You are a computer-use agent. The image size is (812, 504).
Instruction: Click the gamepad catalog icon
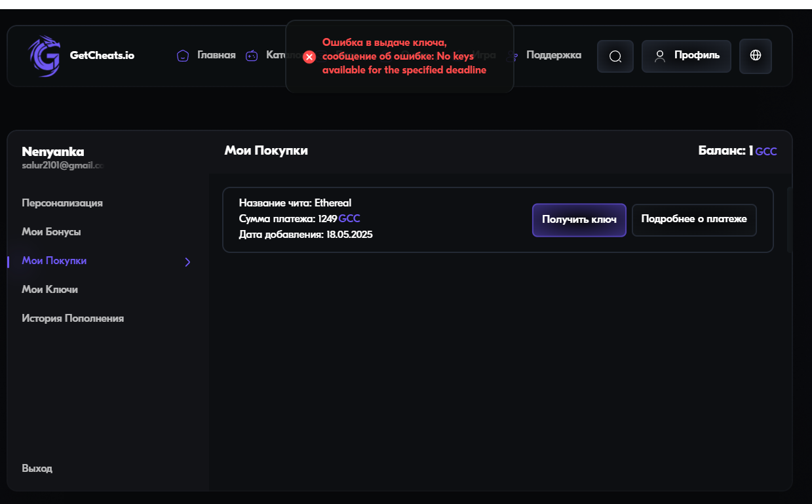[252, 56]
